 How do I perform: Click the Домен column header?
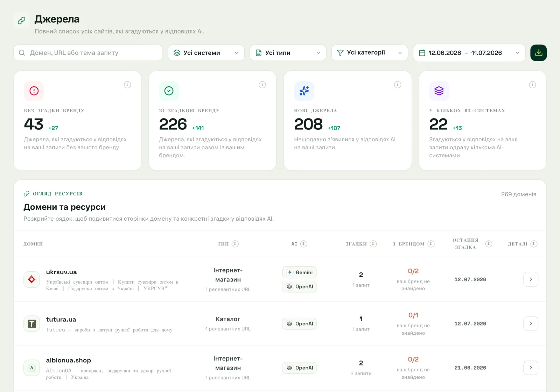pyautogui.click(x=33, y=244)
